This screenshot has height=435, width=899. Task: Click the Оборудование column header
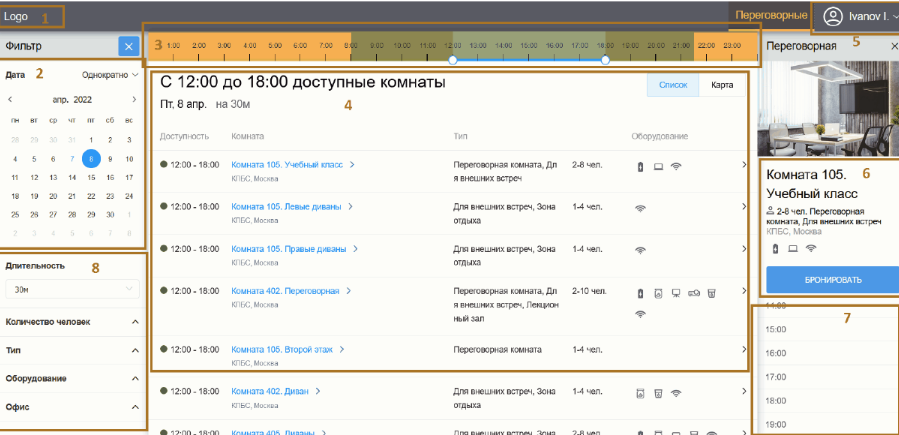(x=659, y=136)
